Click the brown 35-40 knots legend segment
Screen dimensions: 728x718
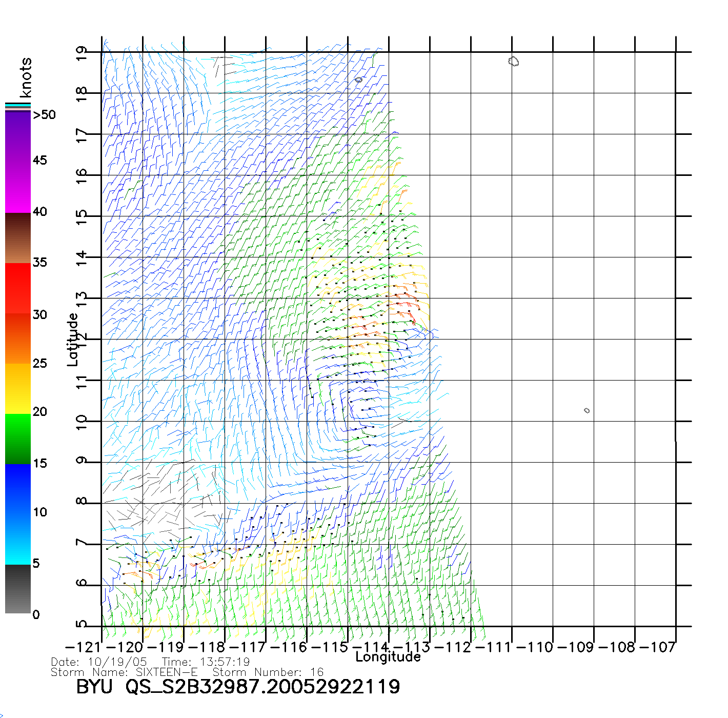(18, 238)
